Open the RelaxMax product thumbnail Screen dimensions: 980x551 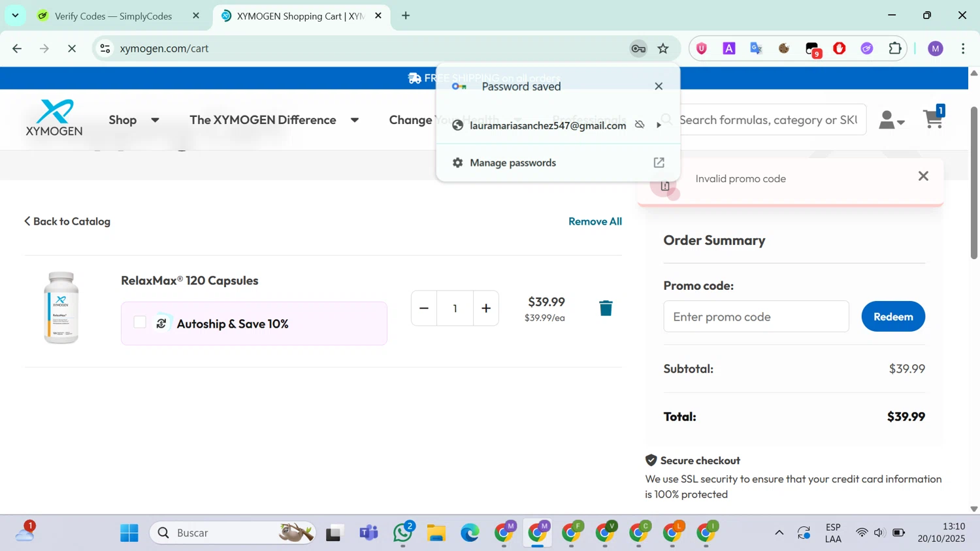[61, 307]
